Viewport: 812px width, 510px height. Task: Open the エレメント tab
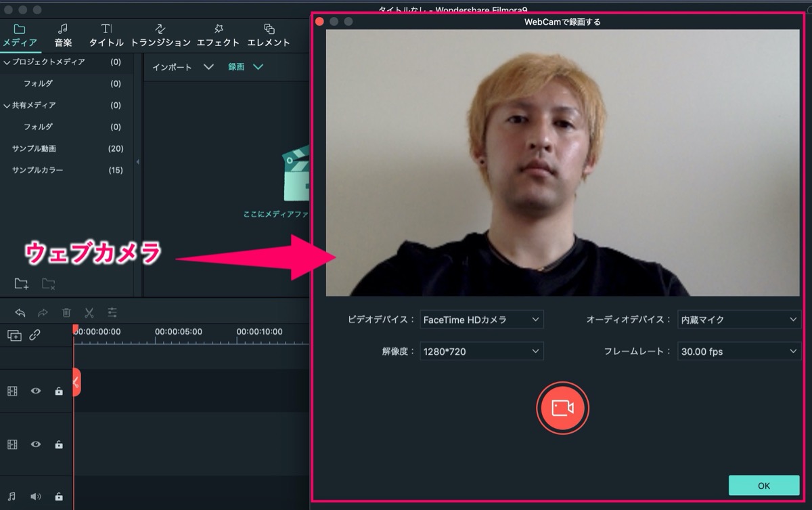tap(269, 35)
